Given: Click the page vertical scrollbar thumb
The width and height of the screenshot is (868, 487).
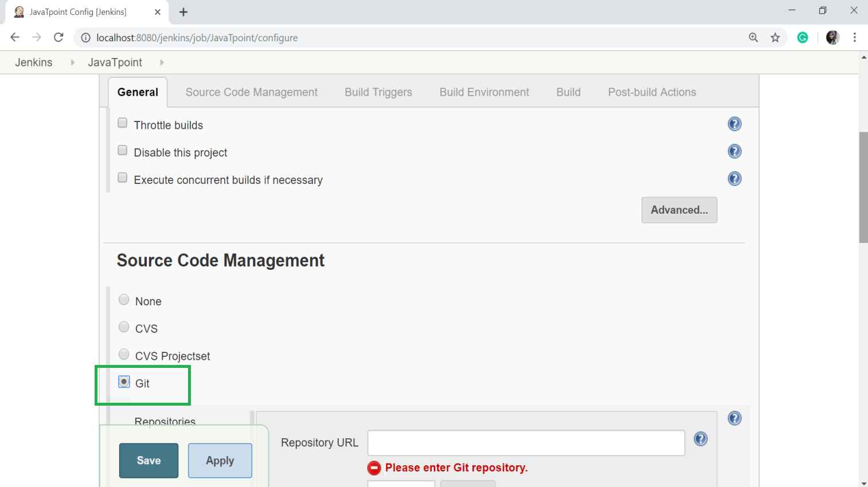Looking at the screenshot, I should point(863,187).
